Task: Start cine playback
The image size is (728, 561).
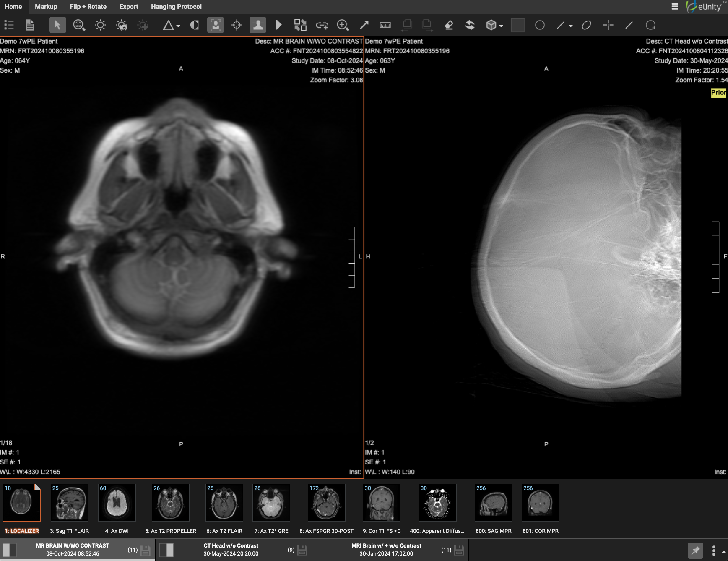Action: [279, 25]
